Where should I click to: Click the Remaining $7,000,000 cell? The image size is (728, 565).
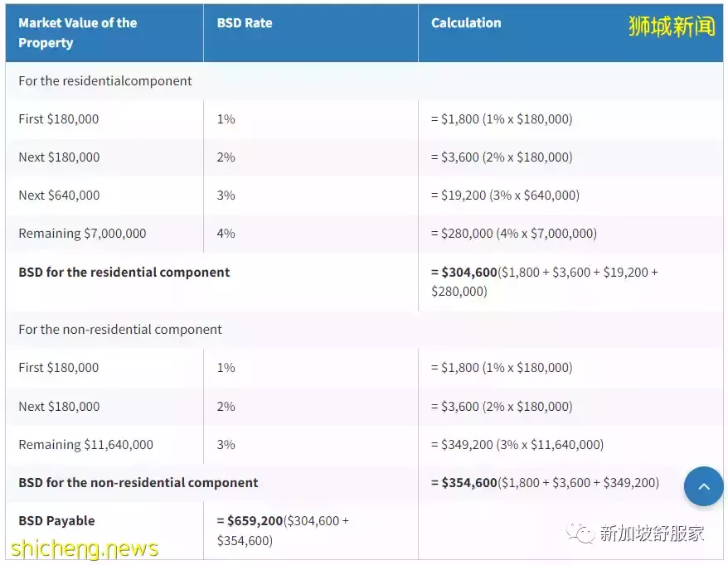pos(82,234)
